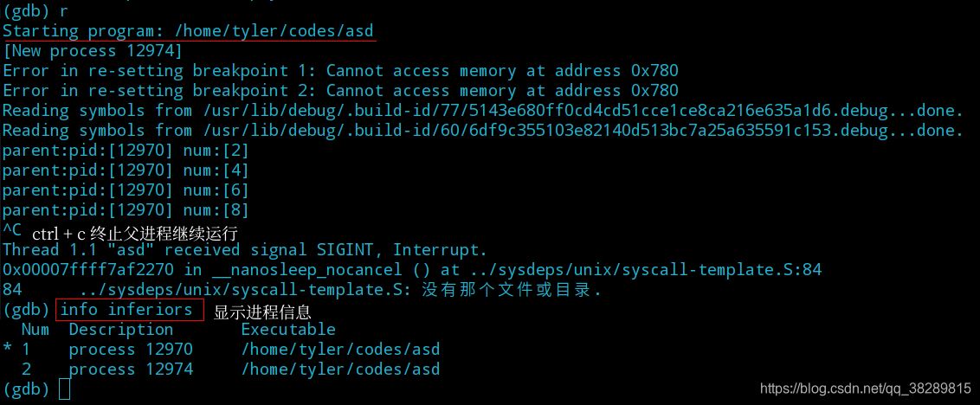Image resolution: width=980 pixels, height=405 pixels.
Task: Click the 0x00007ffff7af2270 address
Action: (87, 270)
